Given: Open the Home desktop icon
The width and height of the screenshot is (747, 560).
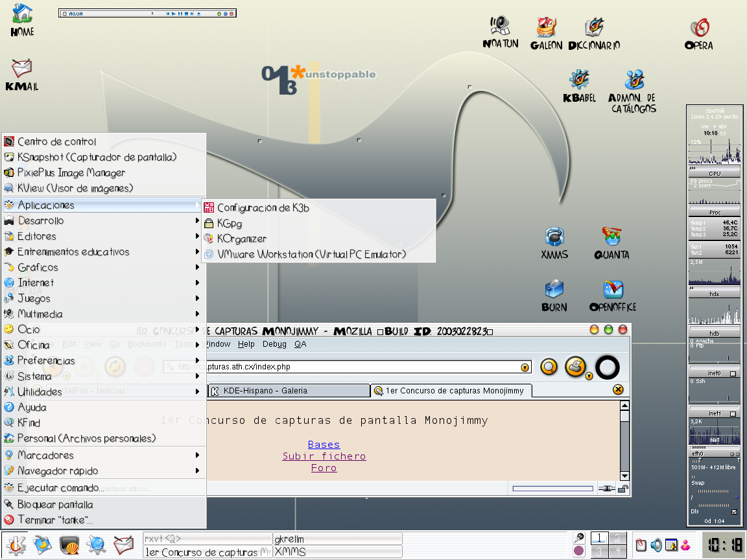Looking at the screenshot, I should tap(22, 20).
